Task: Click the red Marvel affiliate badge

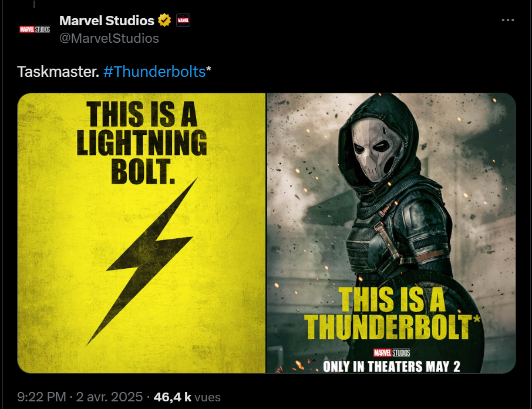Action: (183, 21)
